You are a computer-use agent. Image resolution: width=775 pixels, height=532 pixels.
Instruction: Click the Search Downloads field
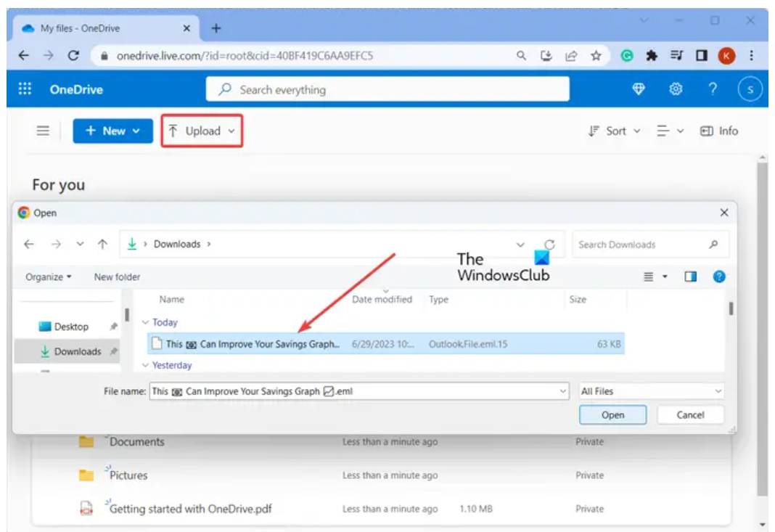(650, 245)
